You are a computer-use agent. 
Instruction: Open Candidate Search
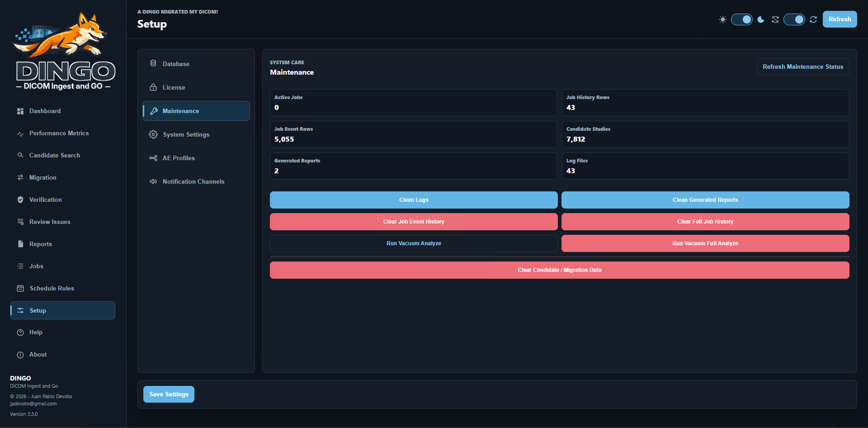[62, 155]
